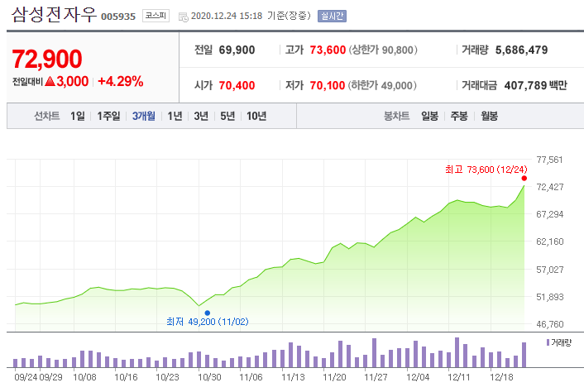Click the 시가 value 70,400
Image resolution: width=584 pixels, height=392 pixels.
tap(237, 86)
